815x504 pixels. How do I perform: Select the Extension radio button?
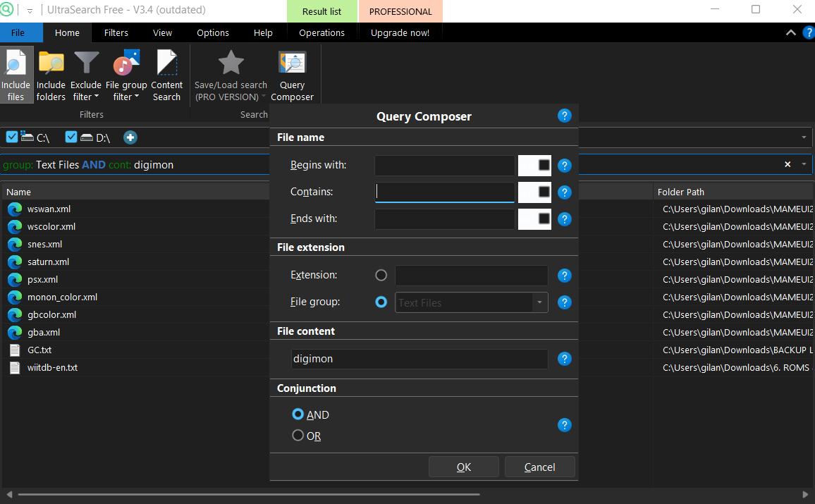(381, 276)
